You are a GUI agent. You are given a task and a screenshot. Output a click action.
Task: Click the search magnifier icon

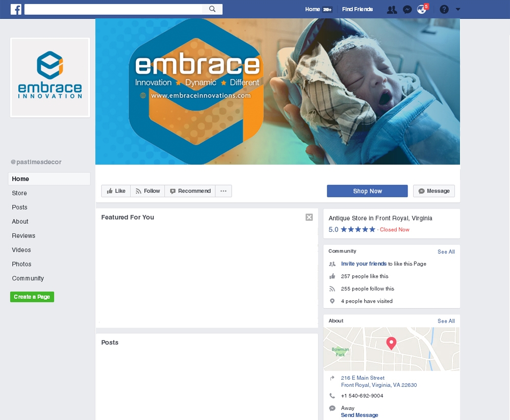coord(212,9)
